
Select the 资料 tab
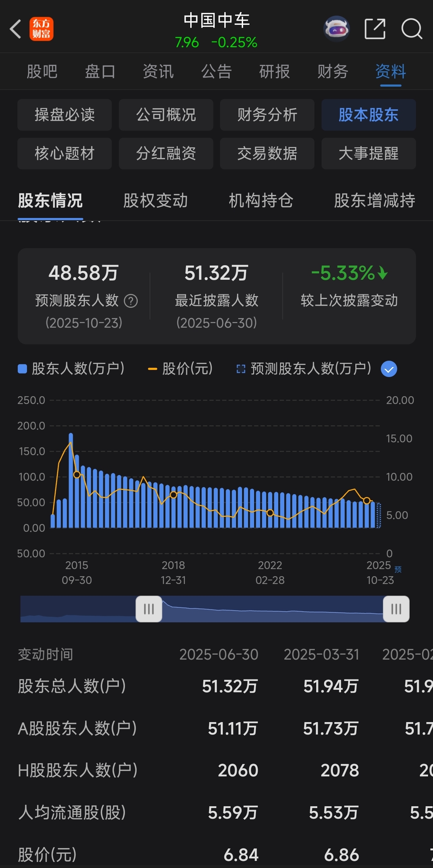coord(391,71)
